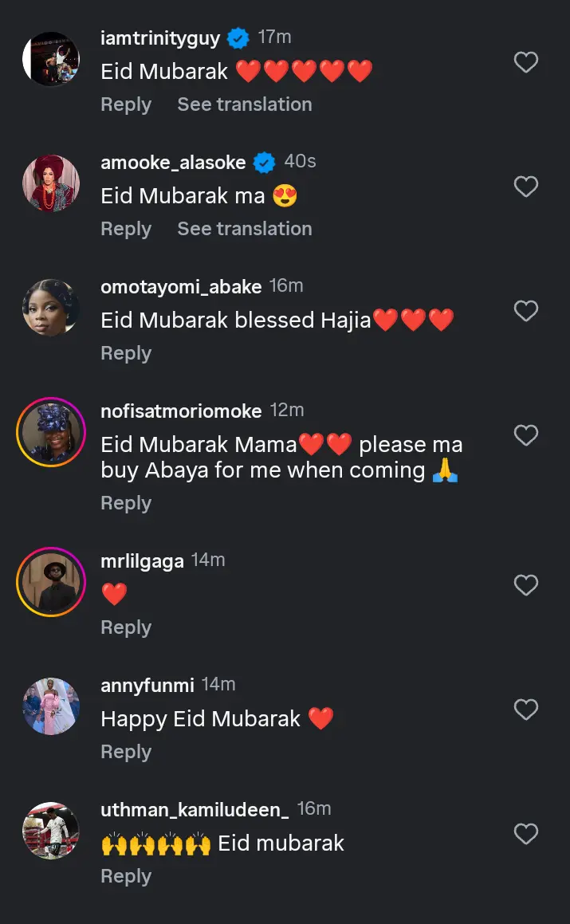Go to uthman_kamiludeen_ username profile

coord(195,810)
